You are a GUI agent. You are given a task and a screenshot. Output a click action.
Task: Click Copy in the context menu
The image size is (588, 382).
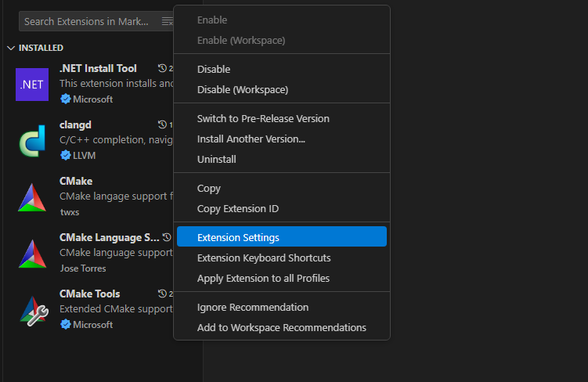pyautogui.click(x=282, y=188)
